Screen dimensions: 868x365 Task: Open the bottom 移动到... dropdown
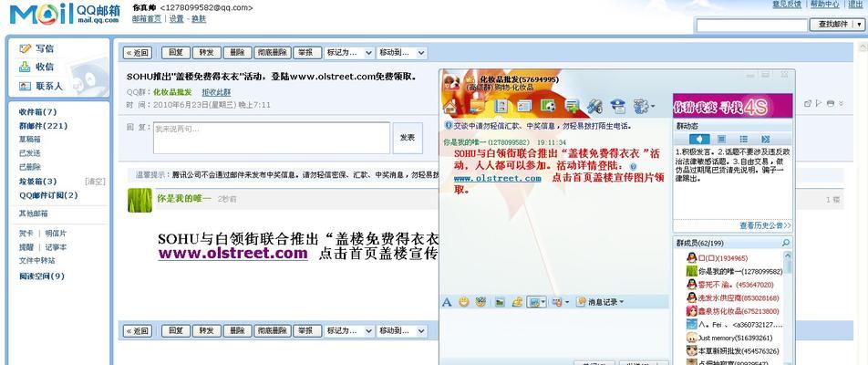[402, 330]
